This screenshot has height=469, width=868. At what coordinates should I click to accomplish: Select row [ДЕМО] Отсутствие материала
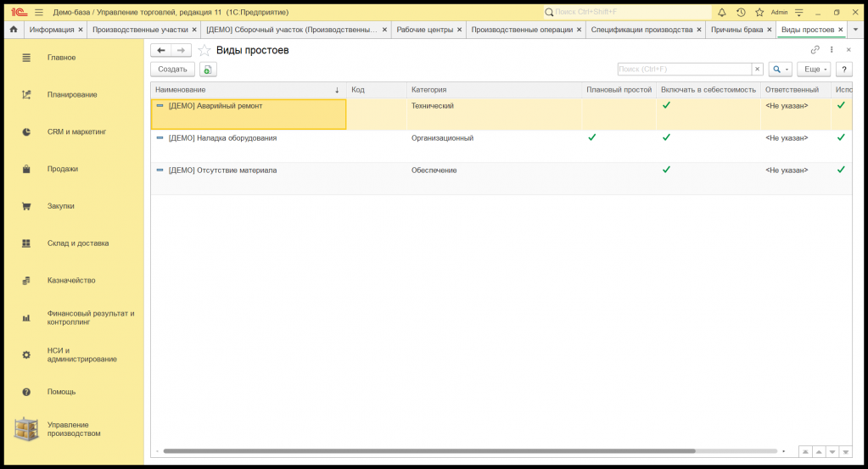click(501, 178)
